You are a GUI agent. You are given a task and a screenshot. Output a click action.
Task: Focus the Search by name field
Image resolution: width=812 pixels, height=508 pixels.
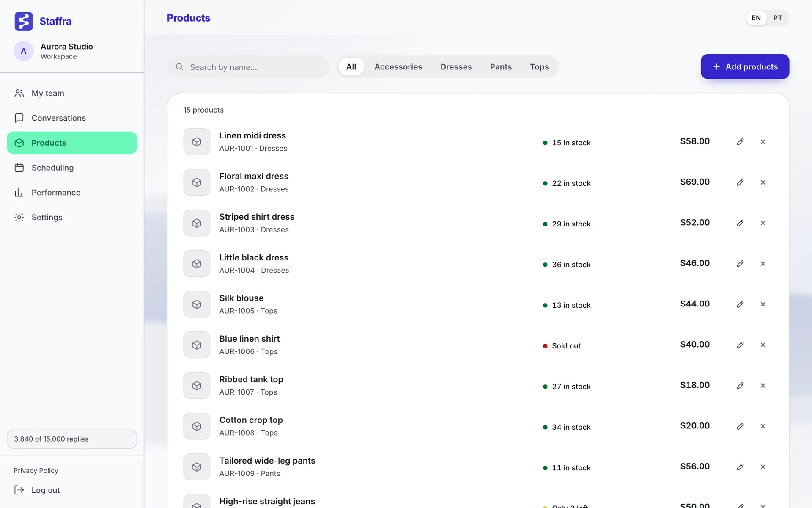pos(248,67)
